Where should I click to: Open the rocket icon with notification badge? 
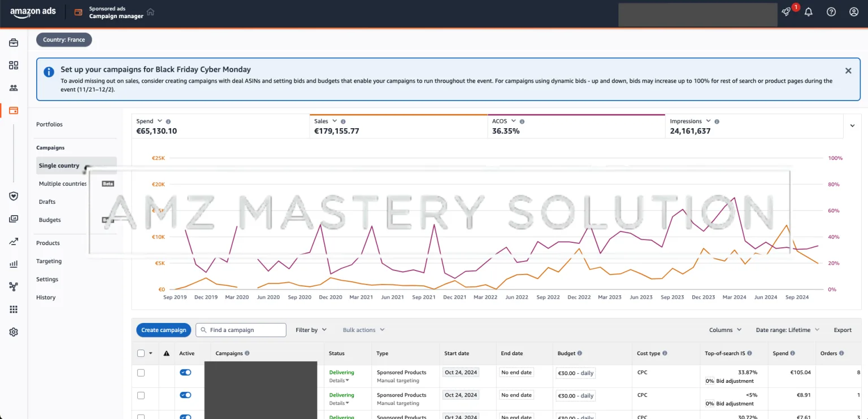[786, 12]
